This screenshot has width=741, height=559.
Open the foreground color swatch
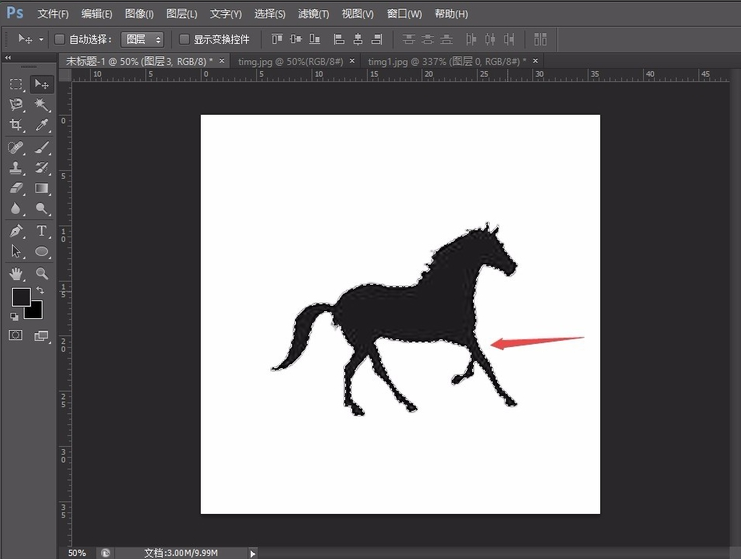point(20,298)
